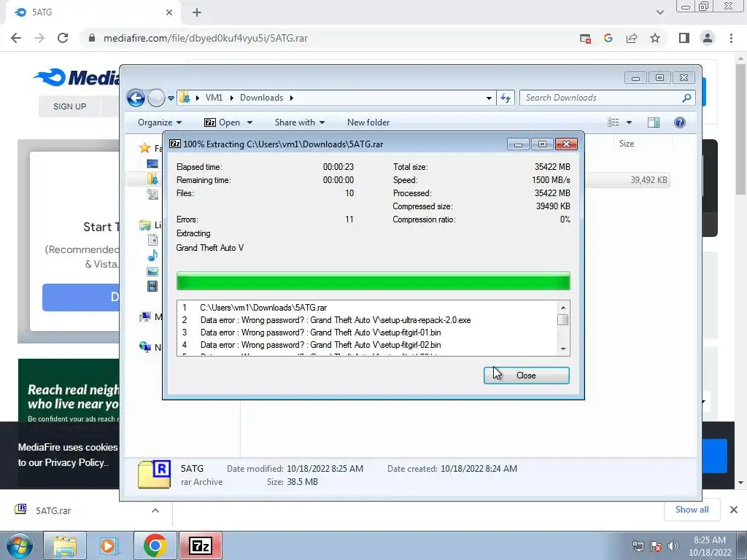Click 39,492 KB file size cell
Screen dimensions: 747x560
click(649, 180)
